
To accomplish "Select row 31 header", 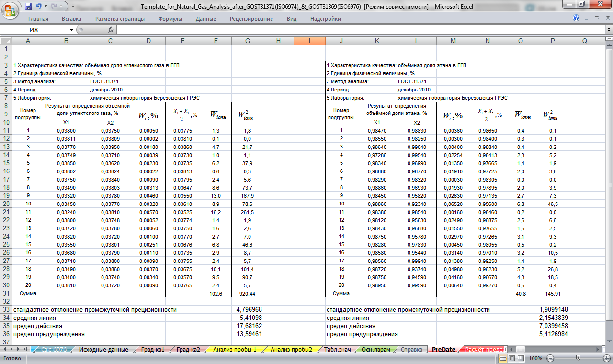I will 6,292.
